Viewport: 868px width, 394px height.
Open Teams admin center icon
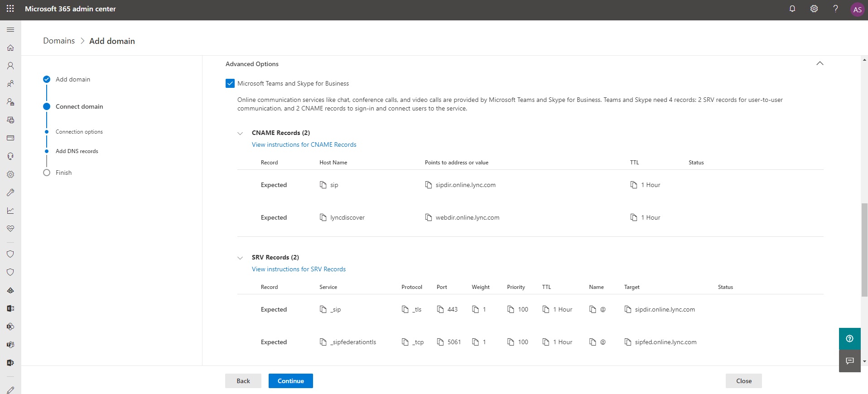pyautogui.click(x=10, y=345)
